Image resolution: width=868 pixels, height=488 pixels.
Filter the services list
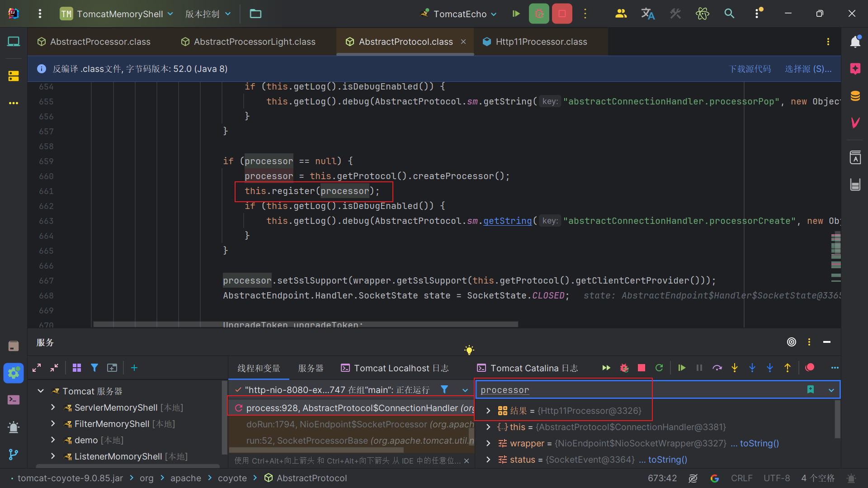[x=94, y=368]
